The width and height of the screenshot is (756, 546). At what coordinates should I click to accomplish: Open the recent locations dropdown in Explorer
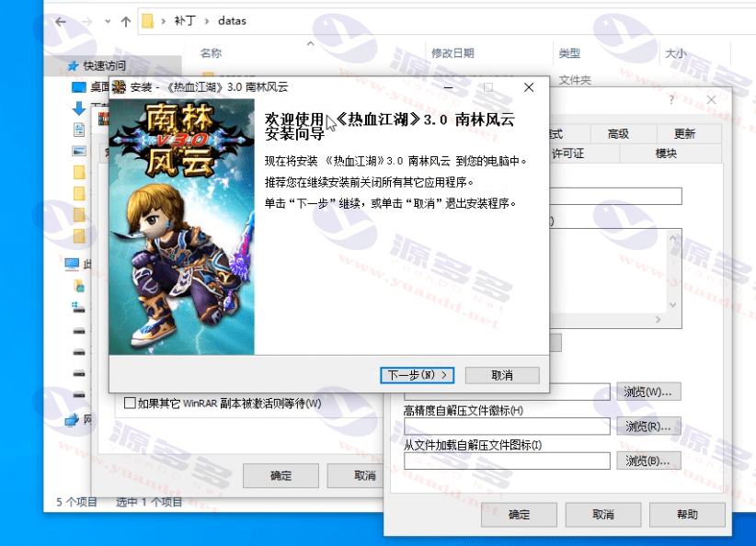pyautogui.click(x=108, y=22)
